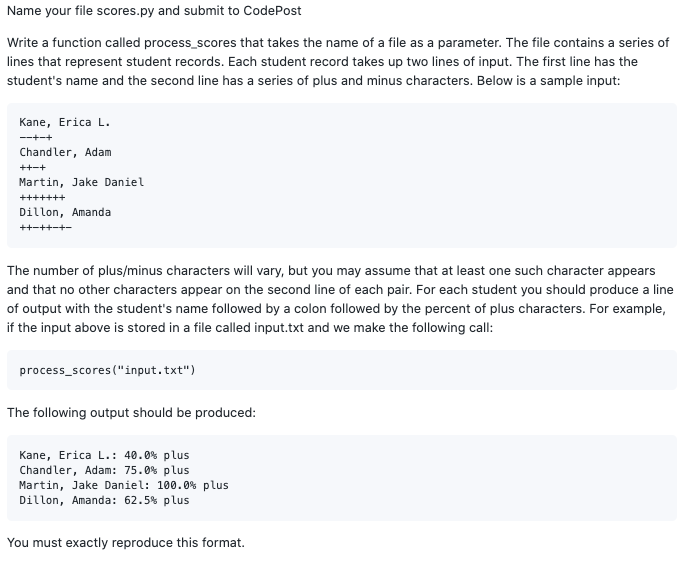695x573 pixels.
Task: Click the word CodePost in the top line
Action: 272,11
